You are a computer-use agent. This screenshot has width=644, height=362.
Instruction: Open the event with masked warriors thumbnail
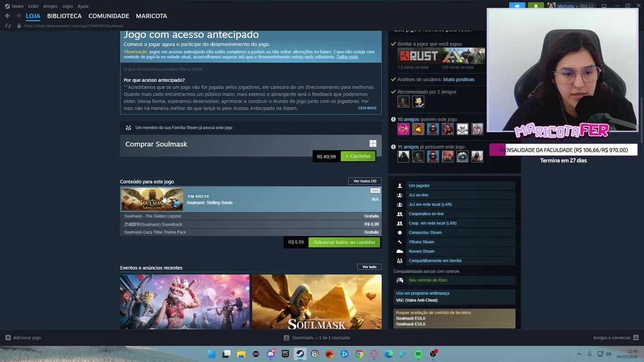(185, 302)
